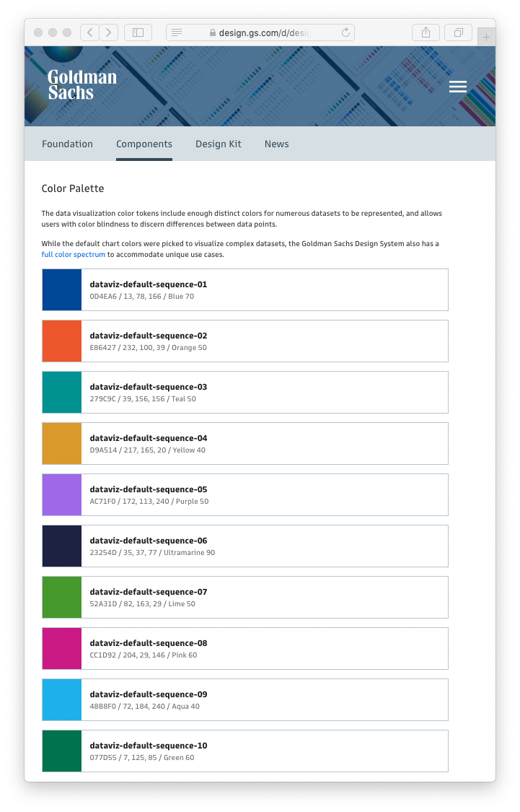Follow the 'full color spectrum' link
The width and height of the screenshot is (520, 812).
click(73, 254)
